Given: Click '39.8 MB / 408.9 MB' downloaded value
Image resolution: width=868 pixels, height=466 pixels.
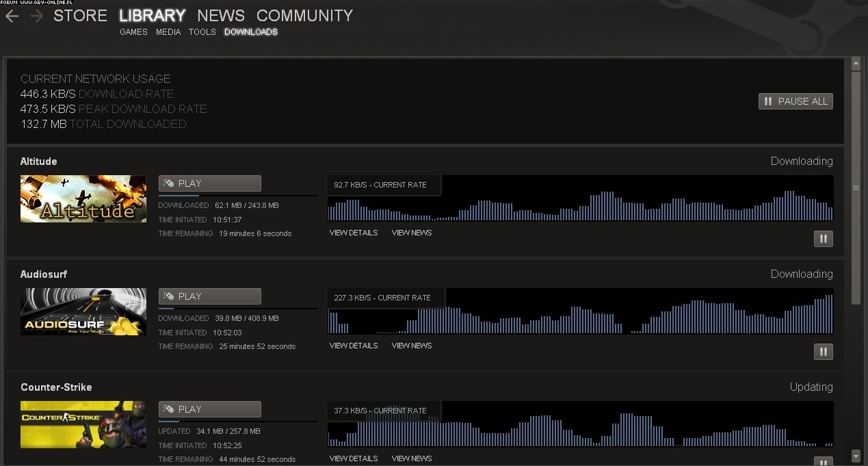Looking at the screenshot, I should (x=247, y=318).
